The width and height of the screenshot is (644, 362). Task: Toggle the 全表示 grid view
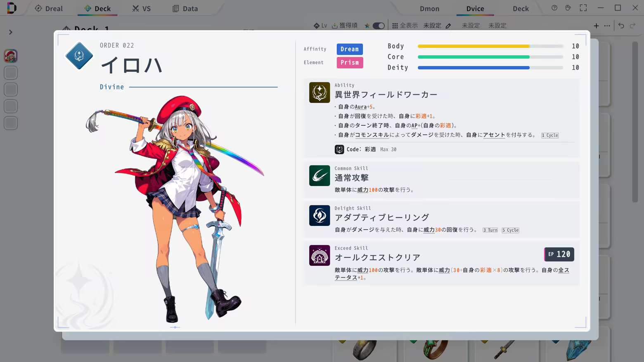[405, 26]
